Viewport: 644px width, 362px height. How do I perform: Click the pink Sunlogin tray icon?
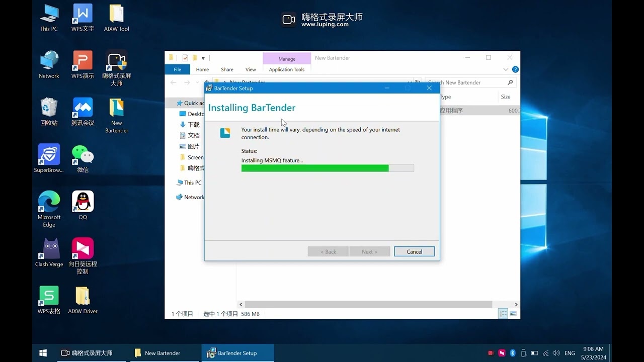click(502, 353)
